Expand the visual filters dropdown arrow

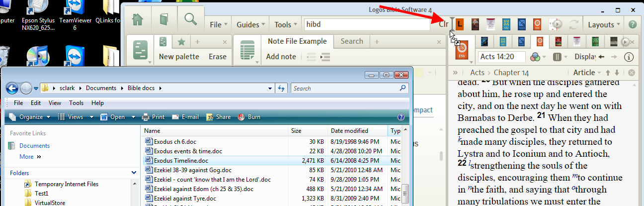coord(545,58)
